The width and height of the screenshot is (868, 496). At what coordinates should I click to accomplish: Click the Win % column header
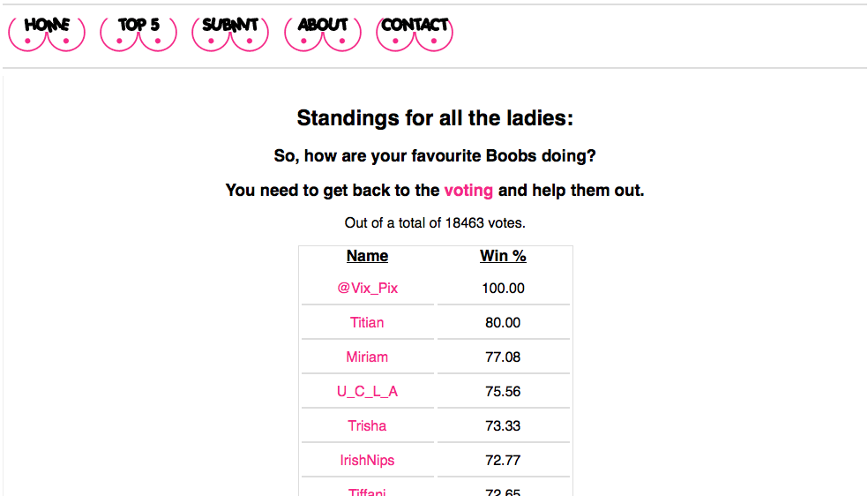503,256
